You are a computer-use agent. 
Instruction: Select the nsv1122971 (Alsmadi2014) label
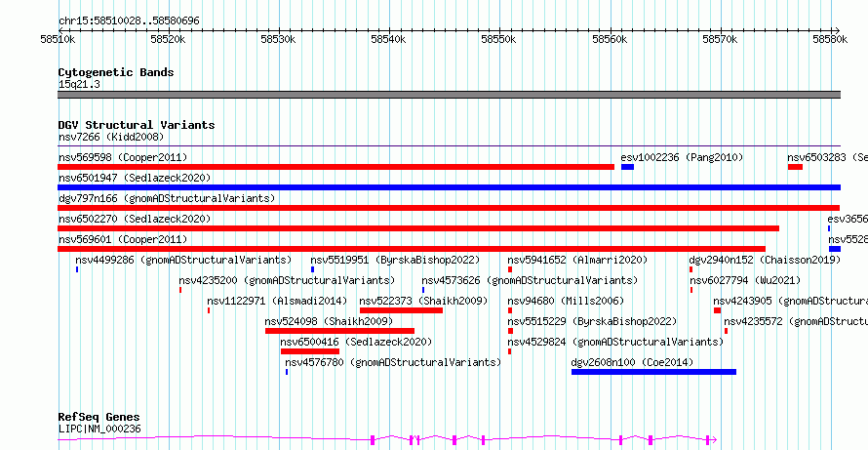[x=277, y=301]
